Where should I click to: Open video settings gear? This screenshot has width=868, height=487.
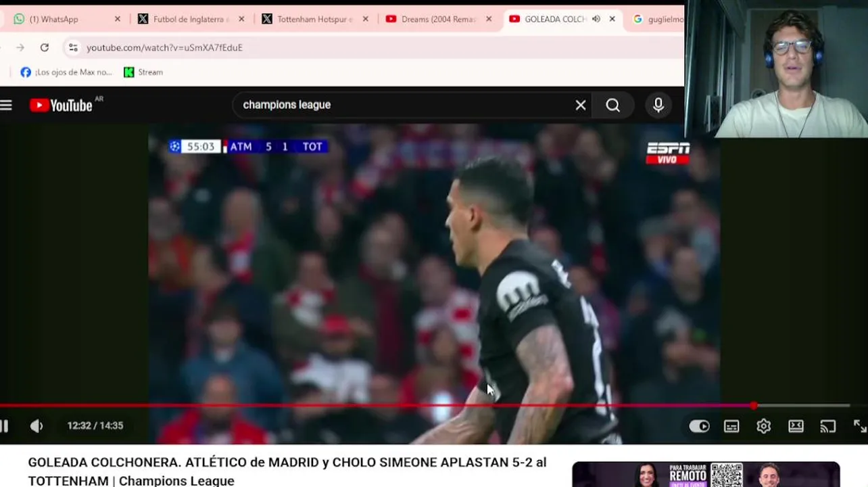763,426
